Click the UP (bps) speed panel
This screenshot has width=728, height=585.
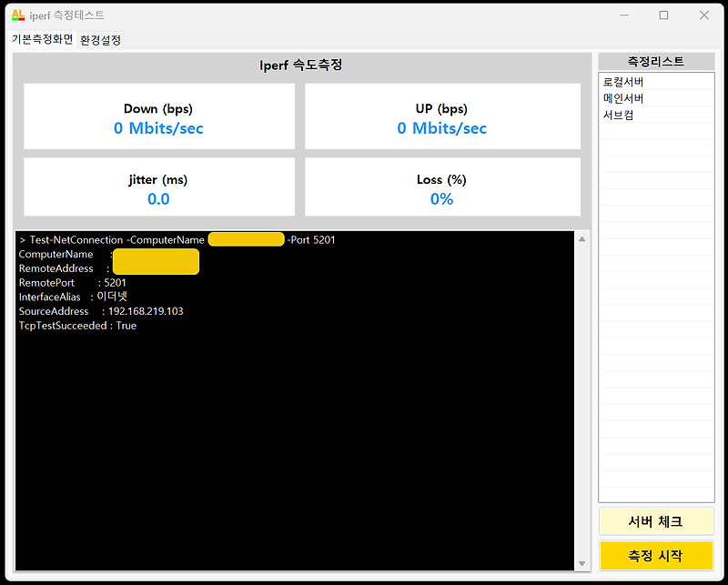pyautogui.click(x=442, y=116)
